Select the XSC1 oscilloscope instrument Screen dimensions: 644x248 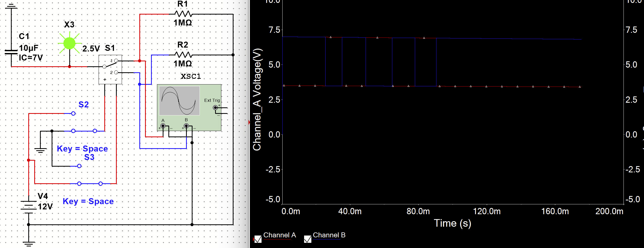189,107
